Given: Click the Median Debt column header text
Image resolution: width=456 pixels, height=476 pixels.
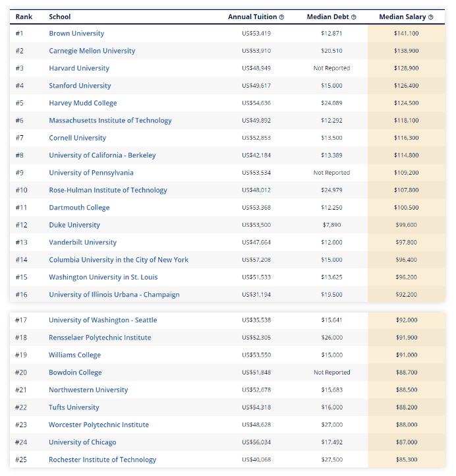Looking at the screenshot, I should point(328,17).
